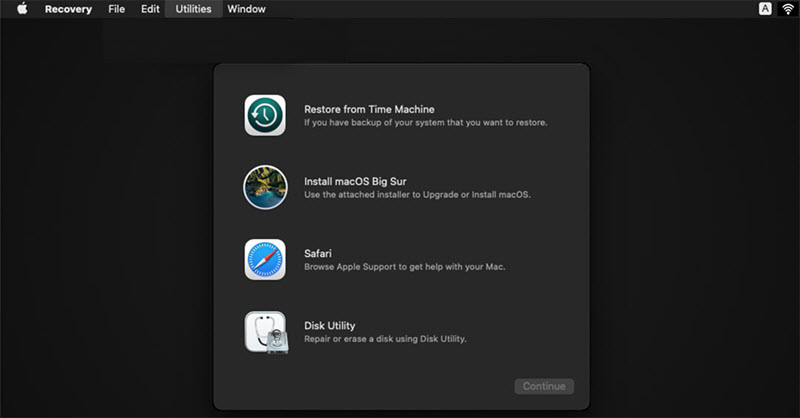Click the Safari compass icon
This screenshot has width=800, height=418.
click(265, 260)
